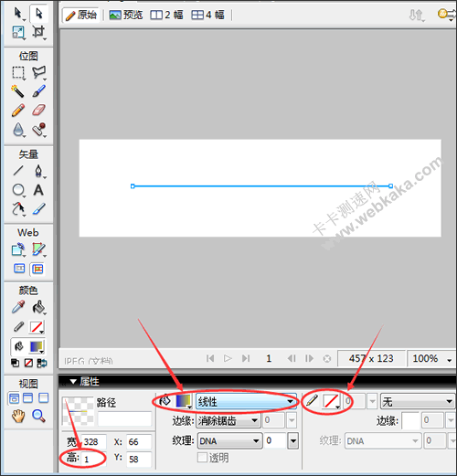Switch to the 2 幅 view tab
The height and width of the screenshot is (476, 457).
click(166, 15)
